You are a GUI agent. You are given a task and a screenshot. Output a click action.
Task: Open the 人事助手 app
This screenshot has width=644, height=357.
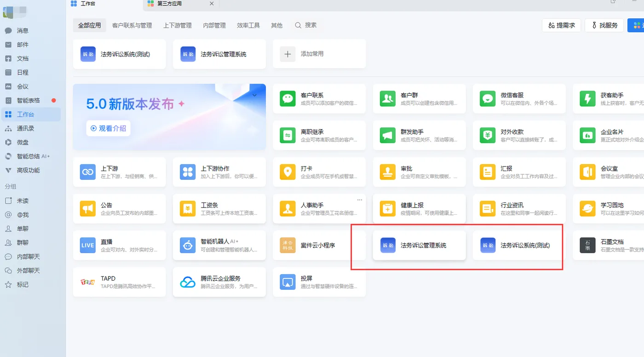[x=319, y=208]
